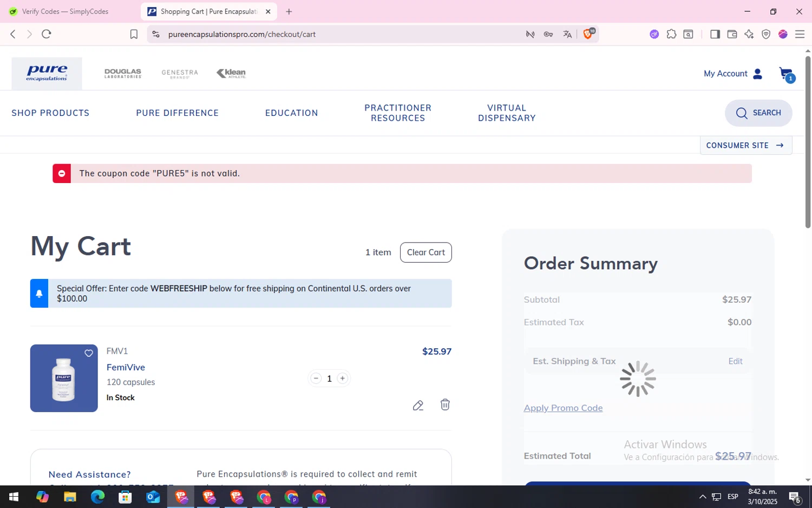Click the My Account text link
This screenshot has height=508, width=812.
[725, 74]
